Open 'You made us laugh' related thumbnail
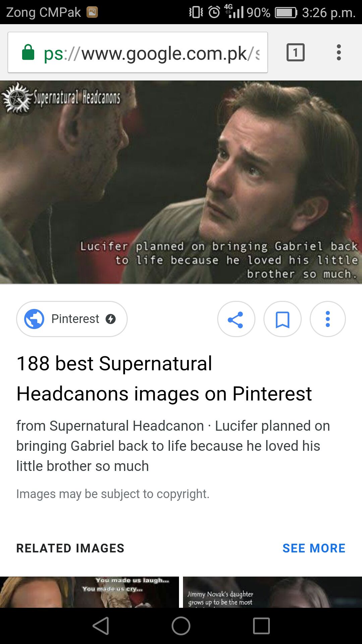Viewport: 362px width, 644px height. pos(89,592)
